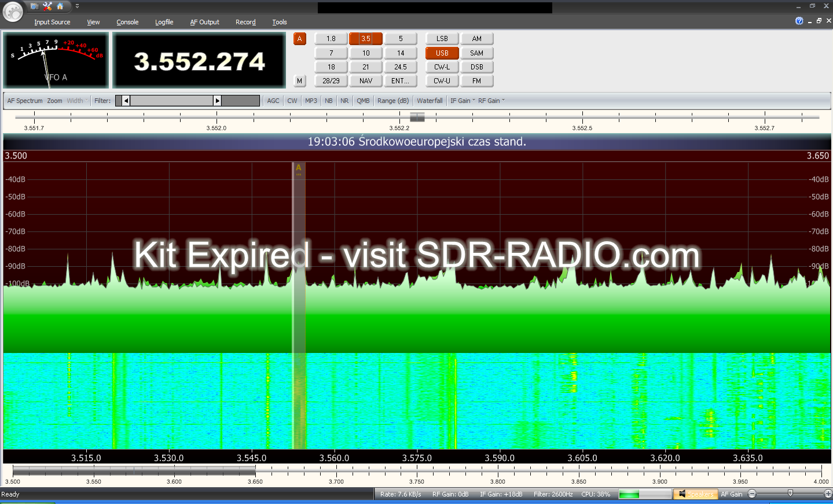833x504 pixels.
Task: Click the home icon in quick access toolbar
Action: [60, 6]
